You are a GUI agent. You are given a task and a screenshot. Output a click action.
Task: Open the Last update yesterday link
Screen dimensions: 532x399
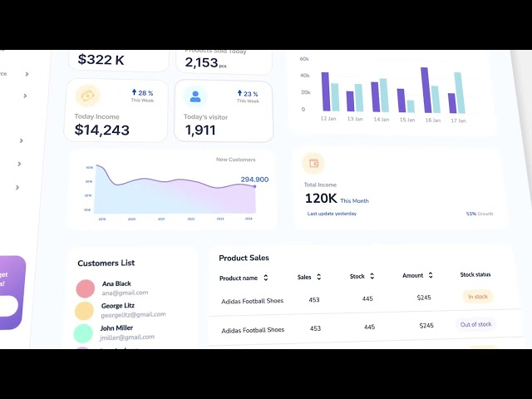tap(332, 214)
